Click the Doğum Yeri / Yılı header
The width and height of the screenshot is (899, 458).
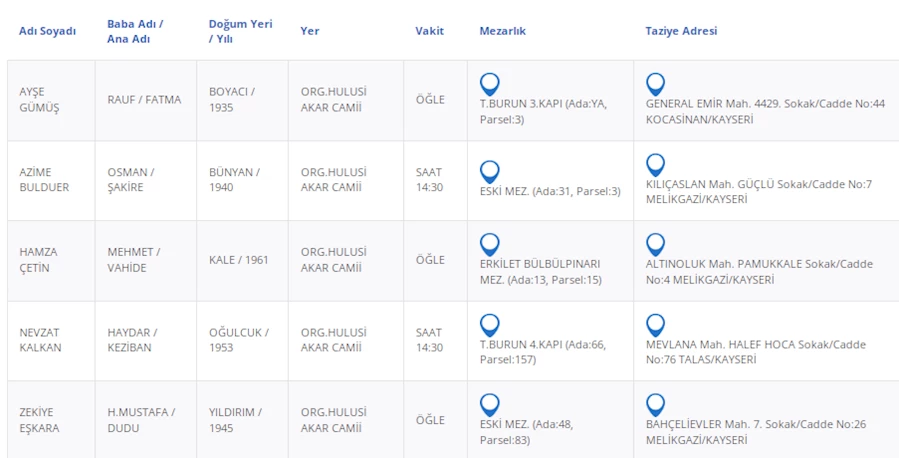[x=240, y=31]
